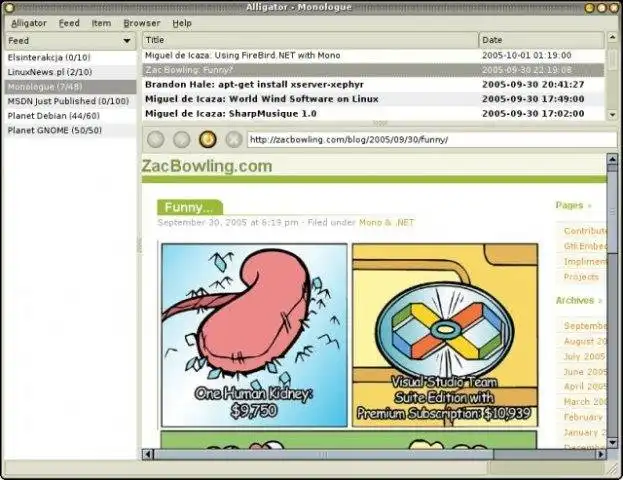Open the Alligator menu
The width and height of the screenshot is (623, 480).
pyautogui.click(x=29, y=23)
